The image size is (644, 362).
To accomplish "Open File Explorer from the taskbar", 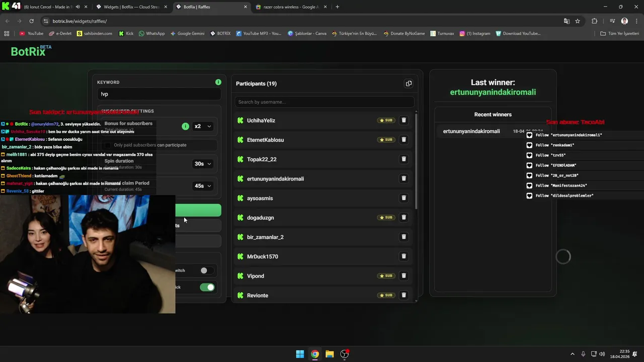I will tap(330, 354).
